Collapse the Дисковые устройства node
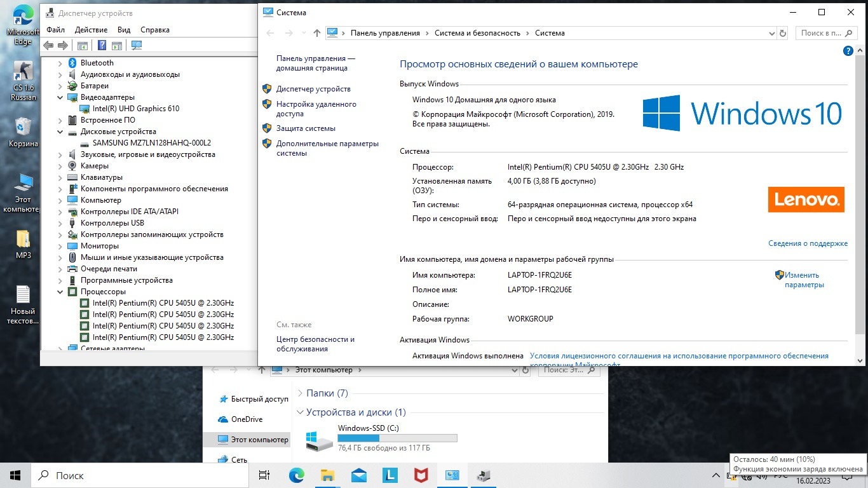This screenshot has width=868, height=488. pos(60,132)
